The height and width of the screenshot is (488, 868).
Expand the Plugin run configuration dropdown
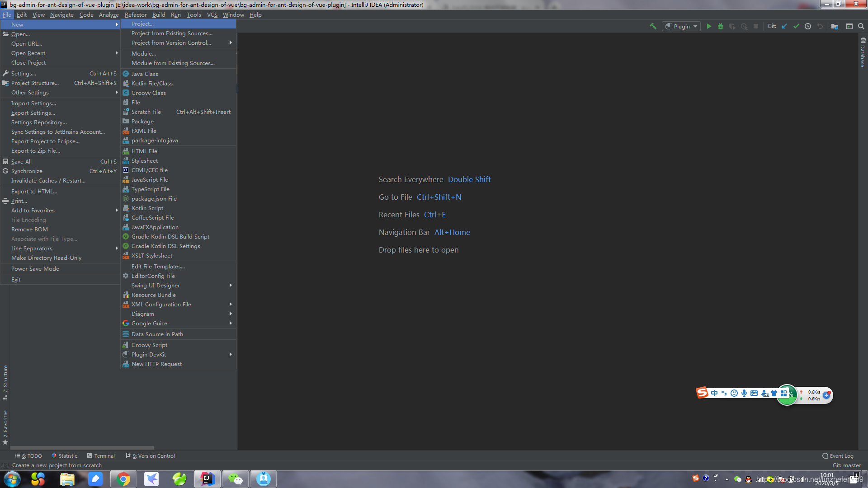pos(681,26)
